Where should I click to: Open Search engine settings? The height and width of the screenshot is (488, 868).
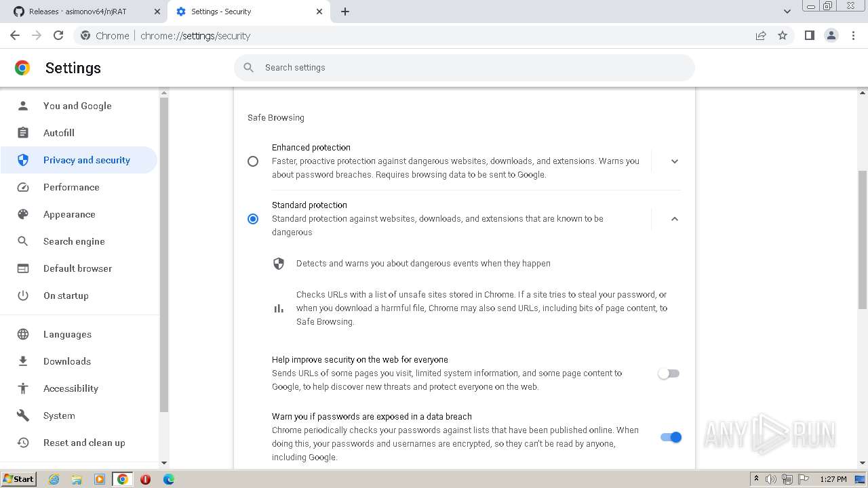point(79,241)
